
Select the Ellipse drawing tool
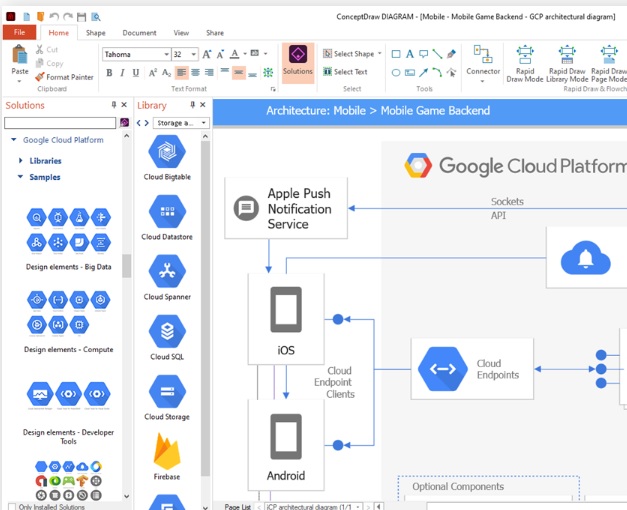click(396, 72)
